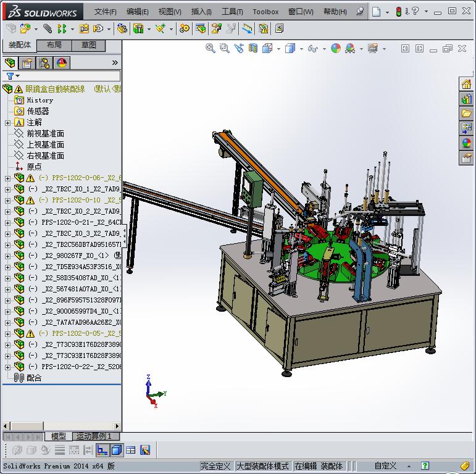Click the feature tree scroll right arrow

point(117,426)
